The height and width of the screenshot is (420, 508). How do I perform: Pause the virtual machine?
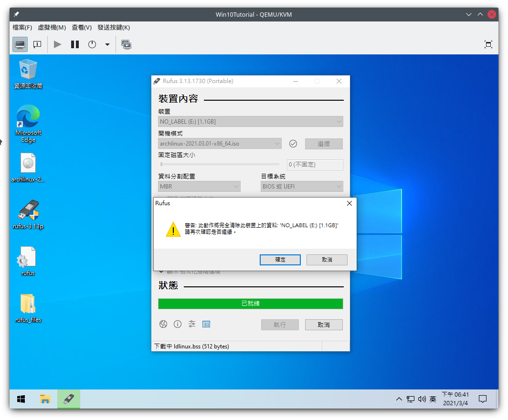[75, 44]
